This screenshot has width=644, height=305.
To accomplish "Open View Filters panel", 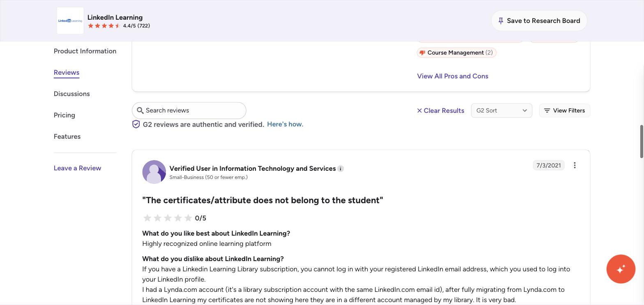I will (564, 110).
